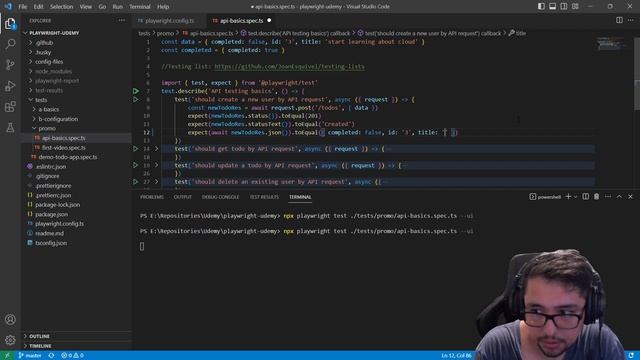
Task: Click the editor minimap preview
Action: pos(610,44)
